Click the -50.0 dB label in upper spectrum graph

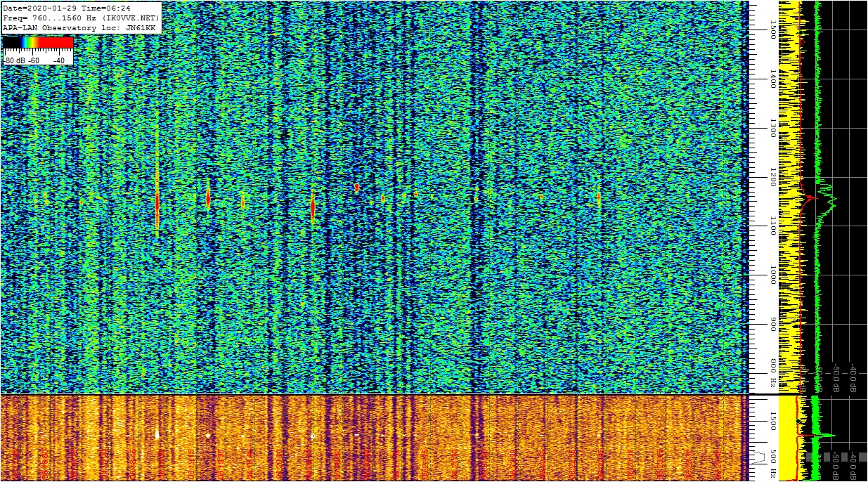pyautogui.click(x=836, y=377)
